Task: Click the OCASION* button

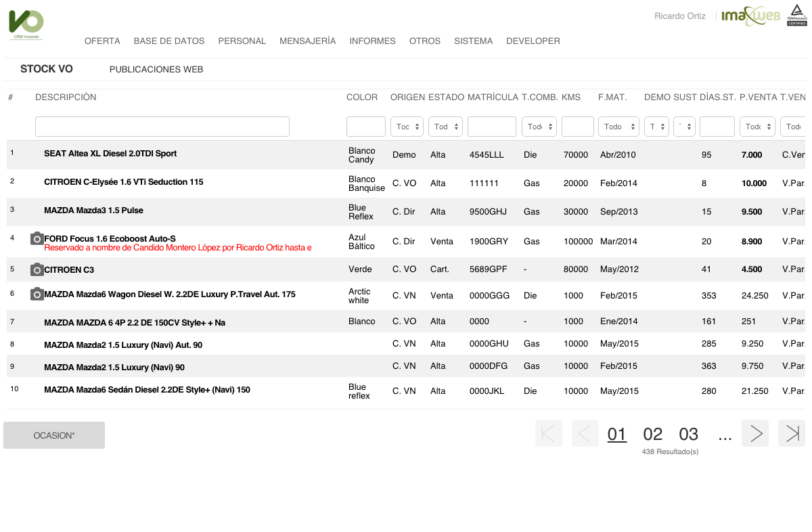Action: [x=54, y=435]
